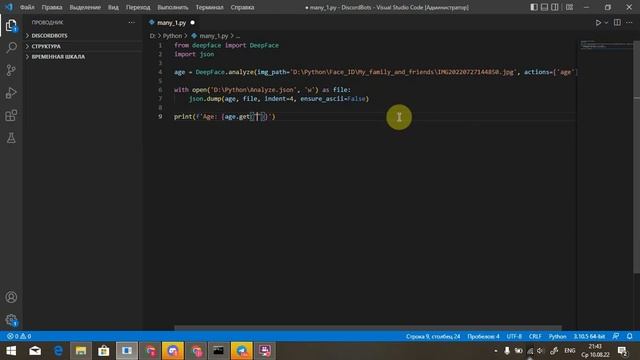Viewport: 640px width, 360px height.
Task: Click line number 6 in gutter
Action: (x=160, y=90)
